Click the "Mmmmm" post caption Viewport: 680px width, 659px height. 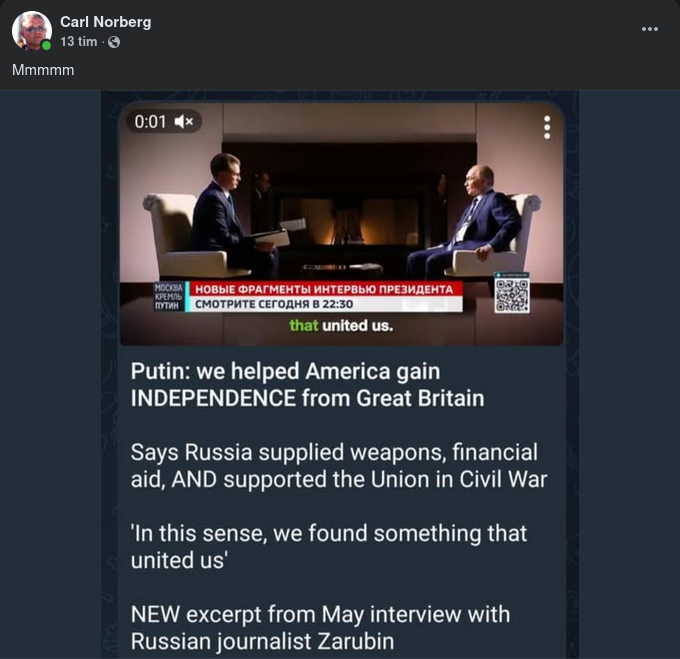coord(43,70)
